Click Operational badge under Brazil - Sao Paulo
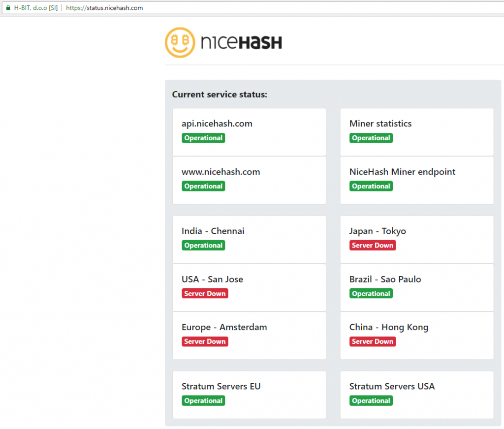The height and width of the screenshot is (429, 504). 371,293
